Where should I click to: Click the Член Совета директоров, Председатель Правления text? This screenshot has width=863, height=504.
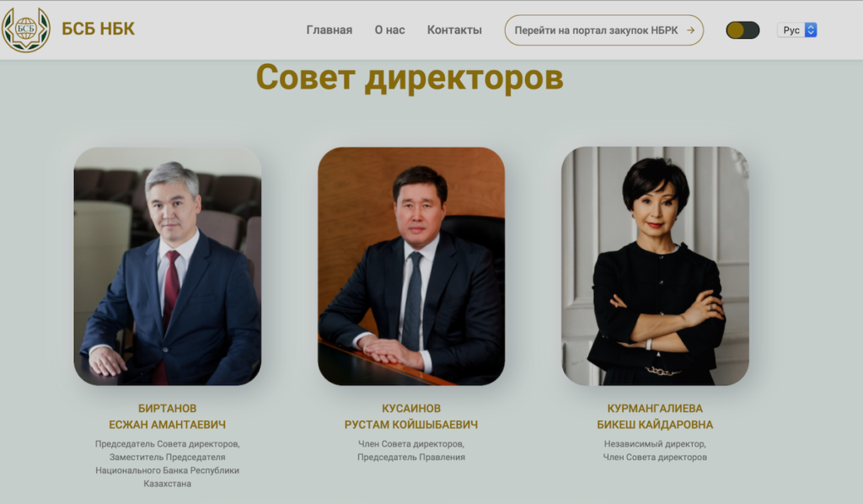(411, 451)
